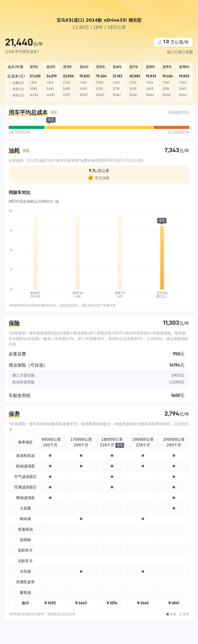Click the 本车 badge in the 180000公里 column
The width and height of the screenshot is (198, 644).
pyautogui.click(x=120, y=445)
